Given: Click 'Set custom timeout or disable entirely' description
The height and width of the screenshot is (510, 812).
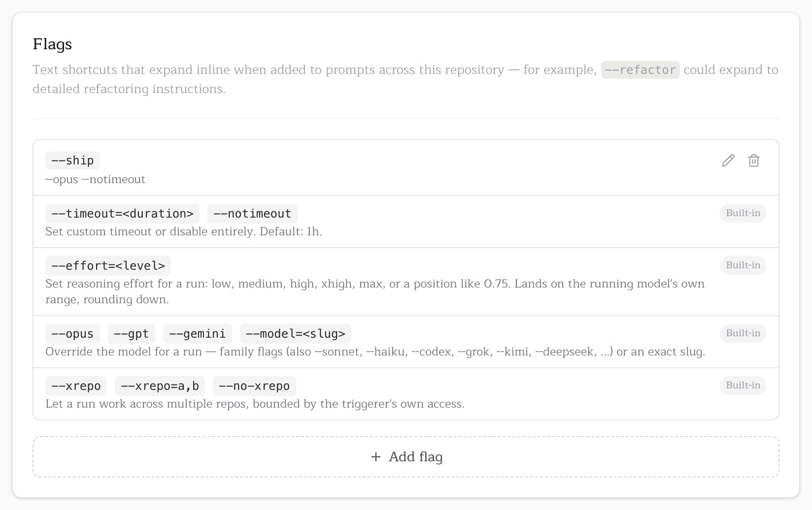Looking at the screenshot, I should pyautogui.click(x=183, y=231).
